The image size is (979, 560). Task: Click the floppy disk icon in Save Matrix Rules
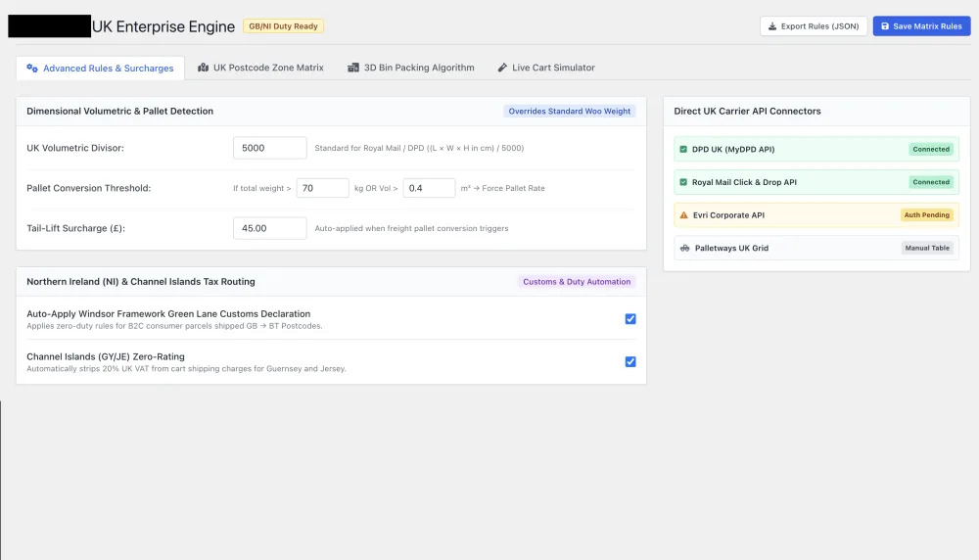pyautogui.click(x=885, y=26)
